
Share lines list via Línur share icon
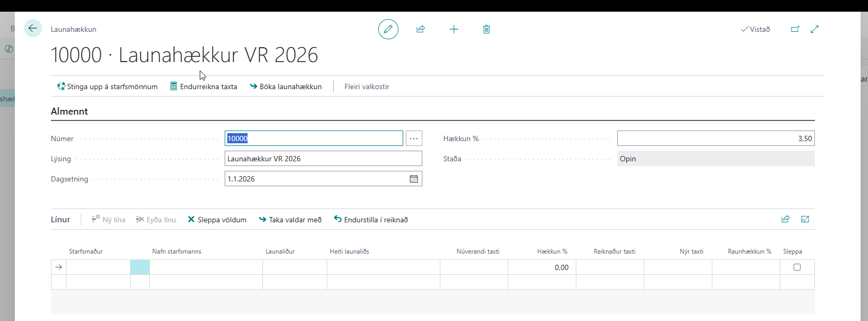click(x=785, y=219)
